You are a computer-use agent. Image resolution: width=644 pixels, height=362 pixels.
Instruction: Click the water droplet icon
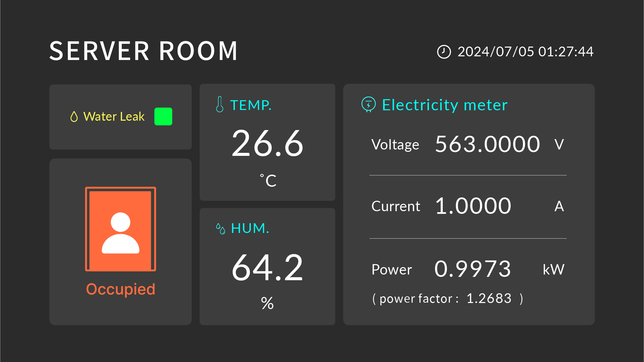coord(74,117)
